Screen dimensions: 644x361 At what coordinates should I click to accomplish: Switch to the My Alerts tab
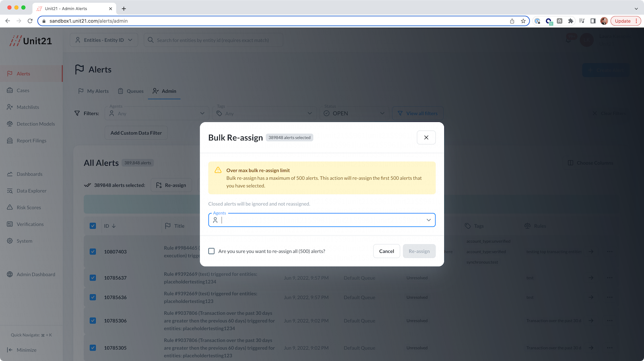pyautogui.click(x=93, y=91)
